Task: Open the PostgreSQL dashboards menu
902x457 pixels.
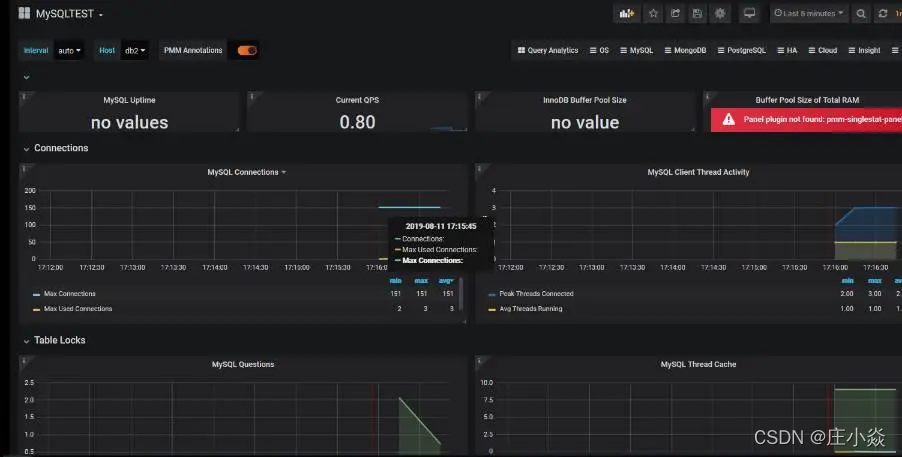Action: (x=742, y=51)
